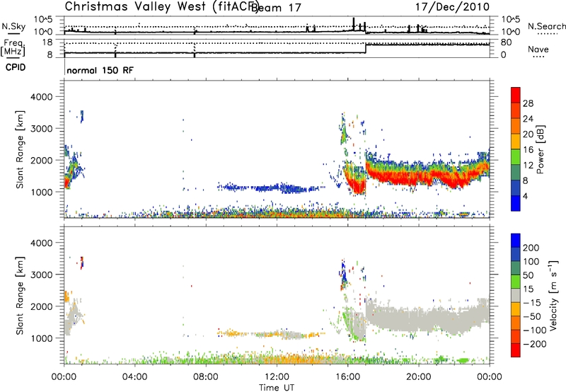Click the title 'Christmas Valley West (fitACF)'
This screenshot has width=566, height=392.
coord(162,7)
